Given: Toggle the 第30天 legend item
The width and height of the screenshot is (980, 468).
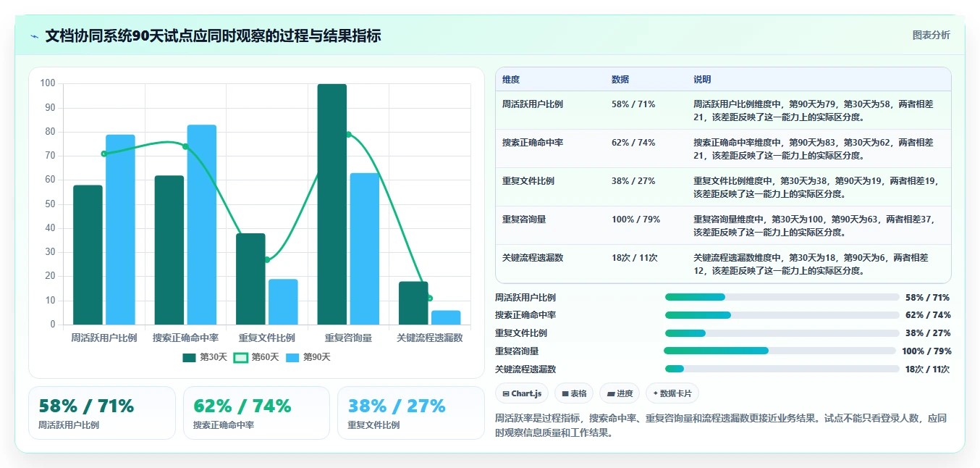Looking at the screenshot, I should click(205, 357).
